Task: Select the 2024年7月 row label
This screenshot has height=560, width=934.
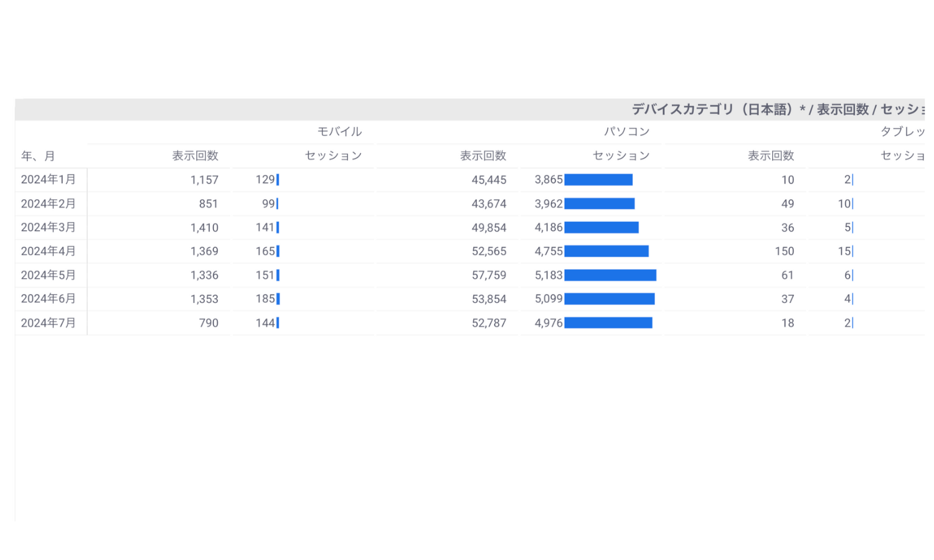Action: tap(49, 323)
